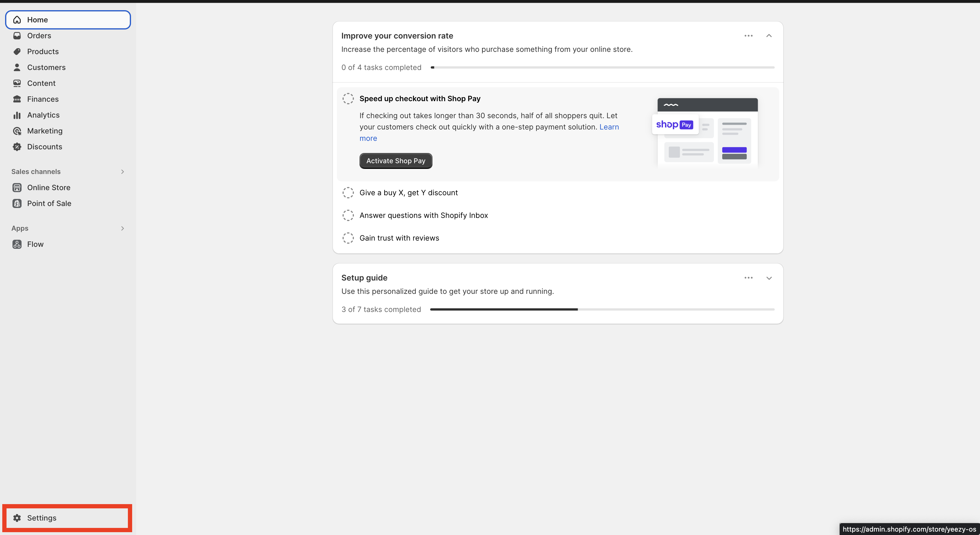Open Point of Sale channel
This screenshot has height=535, width=980.
(68, 203)
